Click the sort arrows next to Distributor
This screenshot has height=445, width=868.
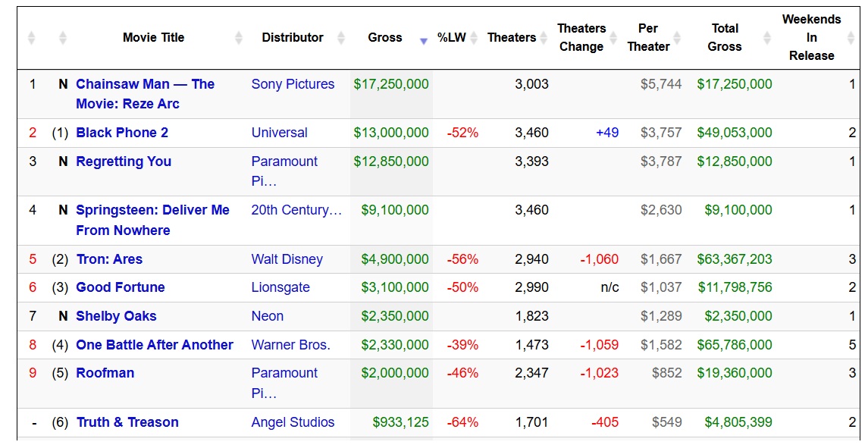tap(341, 38)
